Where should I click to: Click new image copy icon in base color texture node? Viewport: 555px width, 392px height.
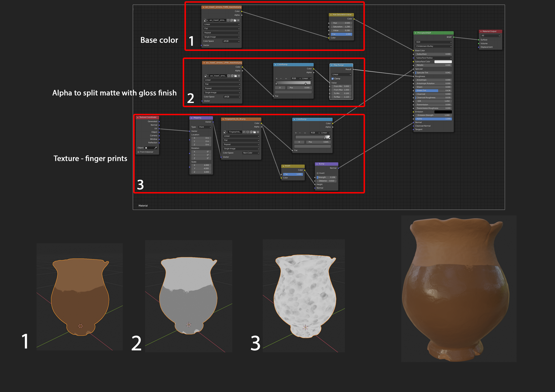[x=232, y=20]
